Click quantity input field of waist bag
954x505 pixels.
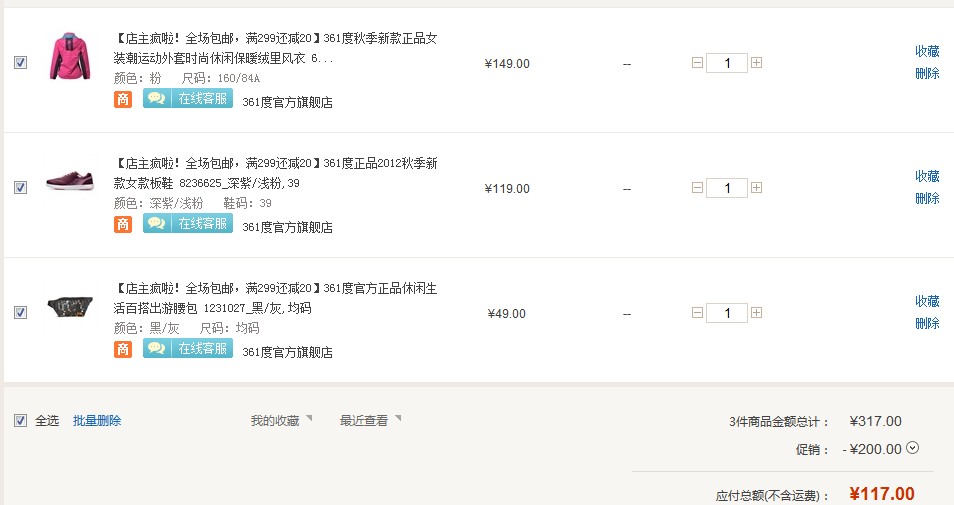(726, 313)
